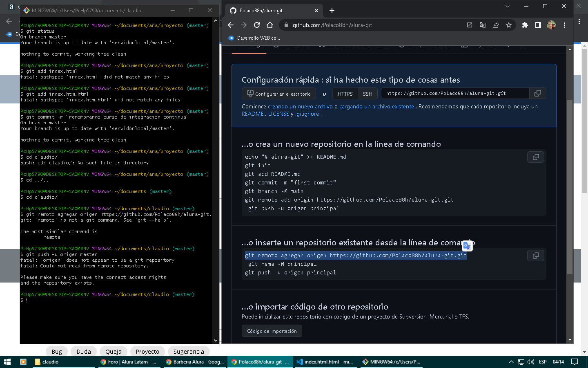Click the Duda tag in background window

point(84,352)
